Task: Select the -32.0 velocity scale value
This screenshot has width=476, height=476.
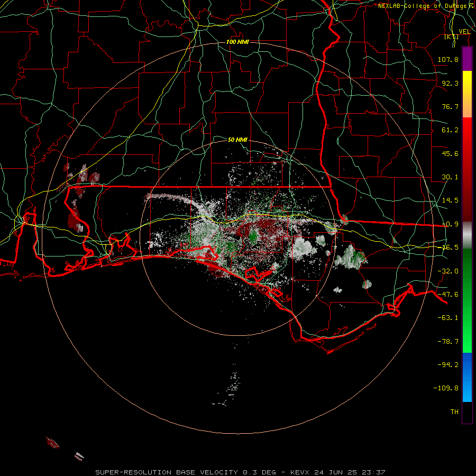Action: pyautogui.click(x=448, y=271)
